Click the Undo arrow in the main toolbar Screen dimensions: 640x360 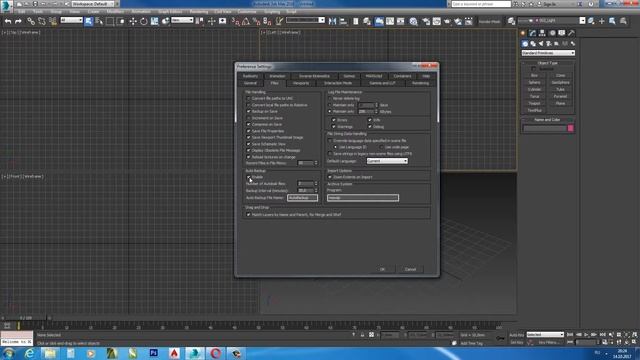tap(8, 21)
